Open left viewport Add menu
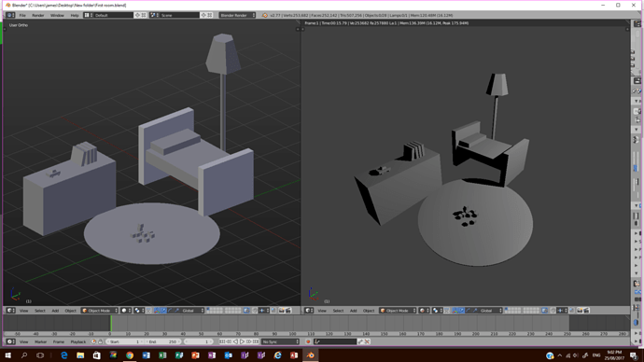Image resolution: width=644 pixels, height=362 pixels. point(55,311)
